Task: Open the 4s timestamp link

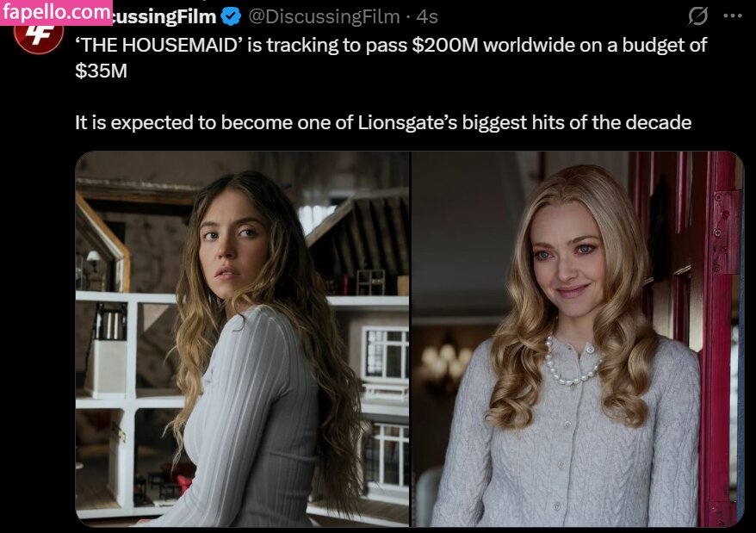Action: tap(427, 17)
